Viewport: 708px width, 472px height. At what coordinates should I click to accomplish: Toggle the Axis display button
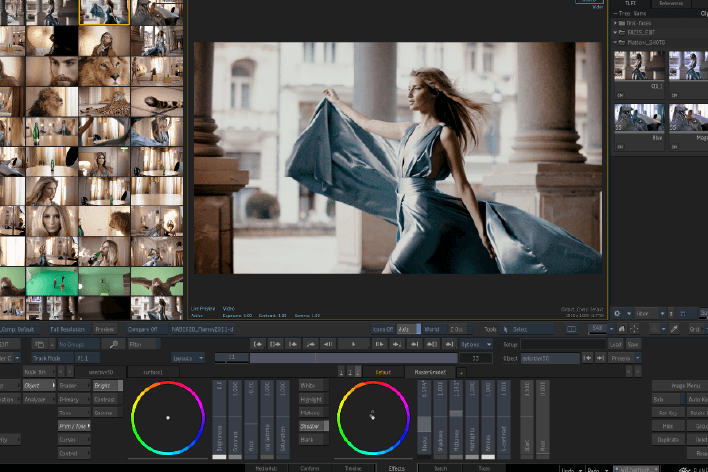pyautogui.click(x=408, y=329)
